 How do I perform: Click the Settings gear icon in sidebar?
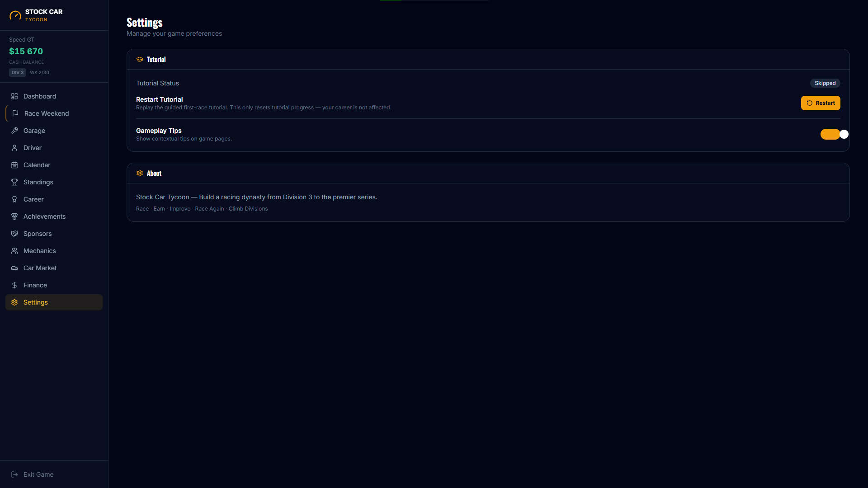14,302
